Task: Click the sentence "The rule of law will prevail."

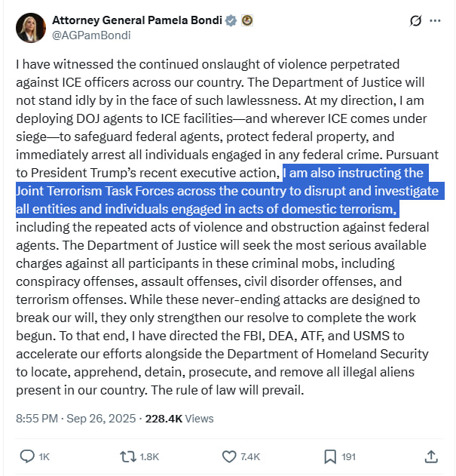Action: (228, 390)
